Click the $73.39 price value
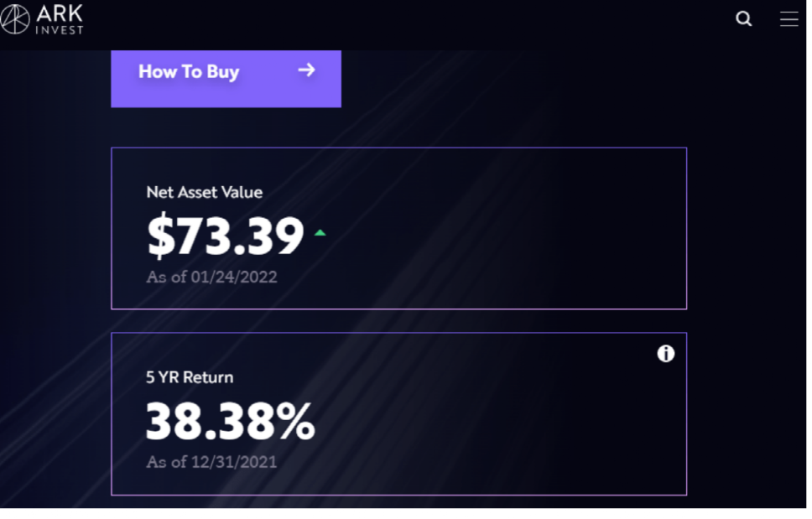 click(x=225, y=236)
